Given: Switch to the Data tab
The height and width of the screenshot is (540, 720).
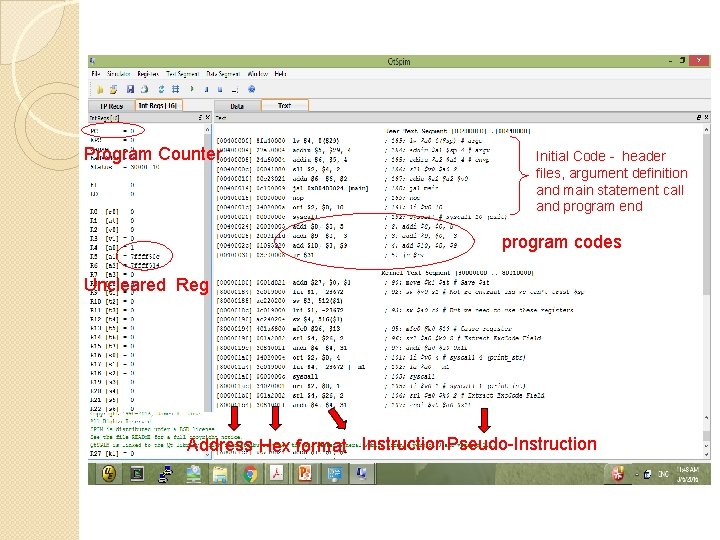Looking at the screenshot, I should pos(237,106).
